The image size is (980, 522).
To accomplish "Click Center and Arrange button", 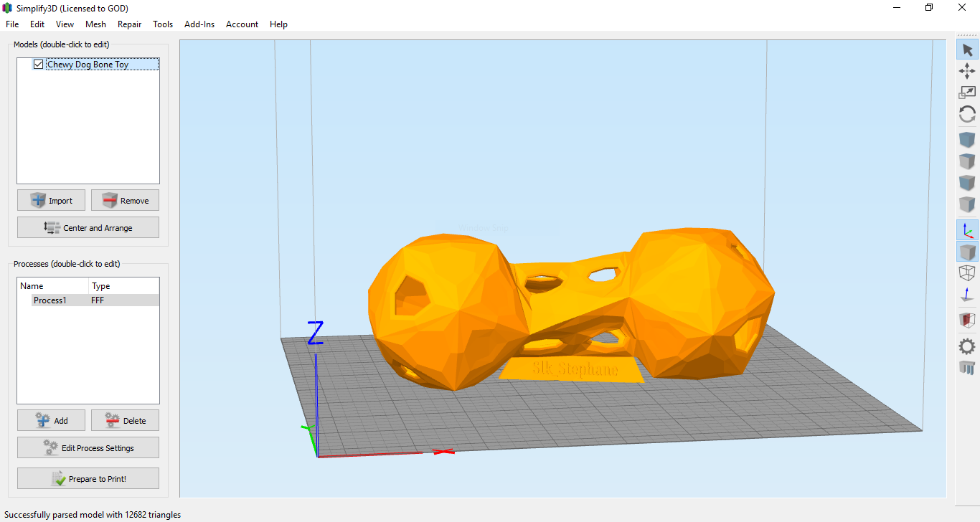I will tap(88, 227).
